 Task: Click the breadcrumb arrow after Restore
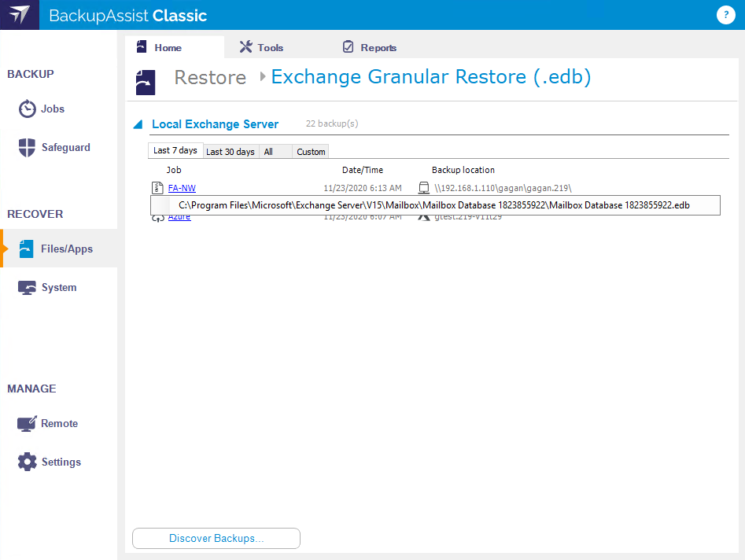[x=262, y=76]
